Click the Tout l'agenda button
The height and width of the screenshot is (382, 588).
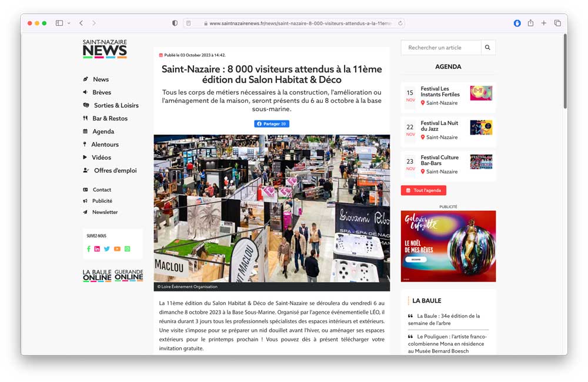[423, 190]
